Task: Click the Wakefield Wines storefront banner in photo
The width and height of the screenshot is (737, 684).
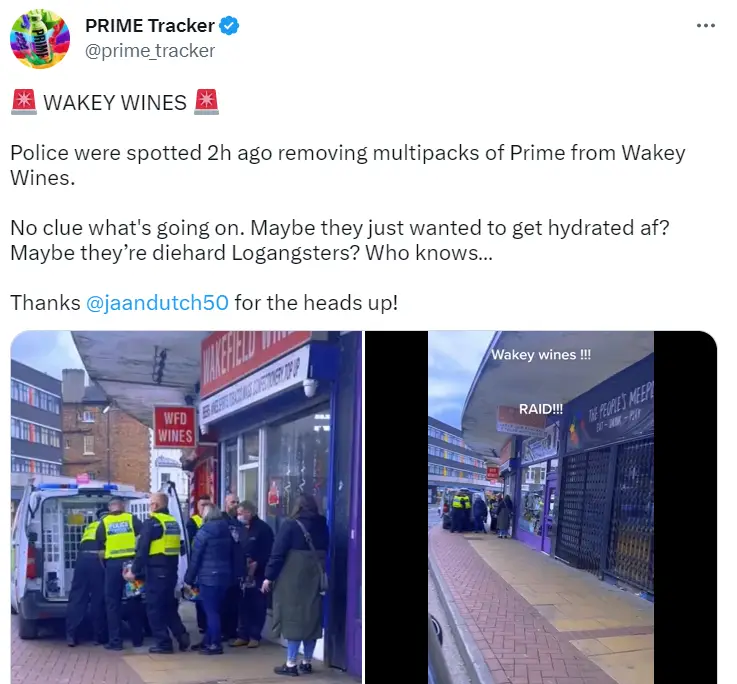Action: pyautogui.click(x=256, y=362)
